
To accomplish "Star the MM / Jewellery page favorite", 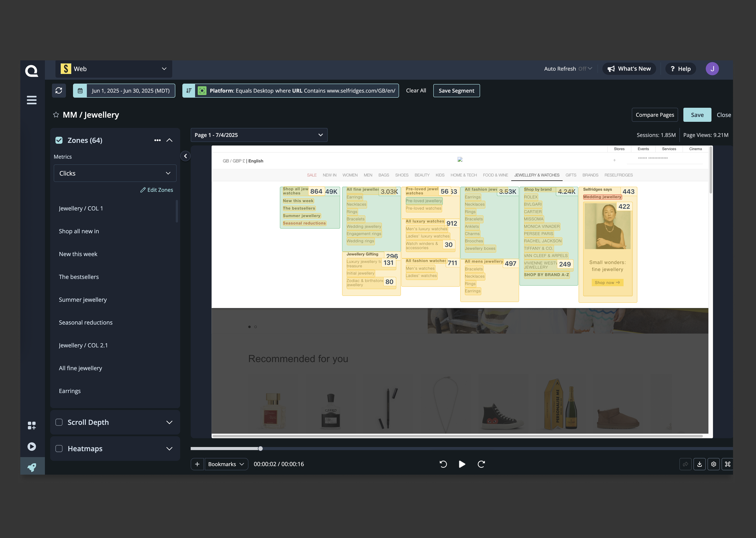I will tap(56, 115).
